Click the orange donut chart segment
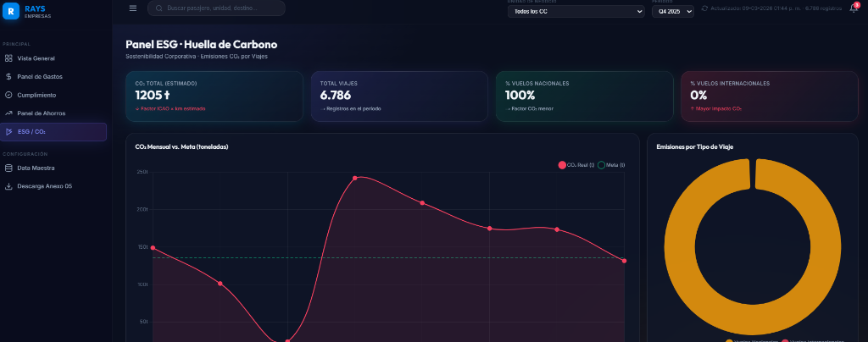The width and height of the screenshot is (868, 342). [680, 254]
